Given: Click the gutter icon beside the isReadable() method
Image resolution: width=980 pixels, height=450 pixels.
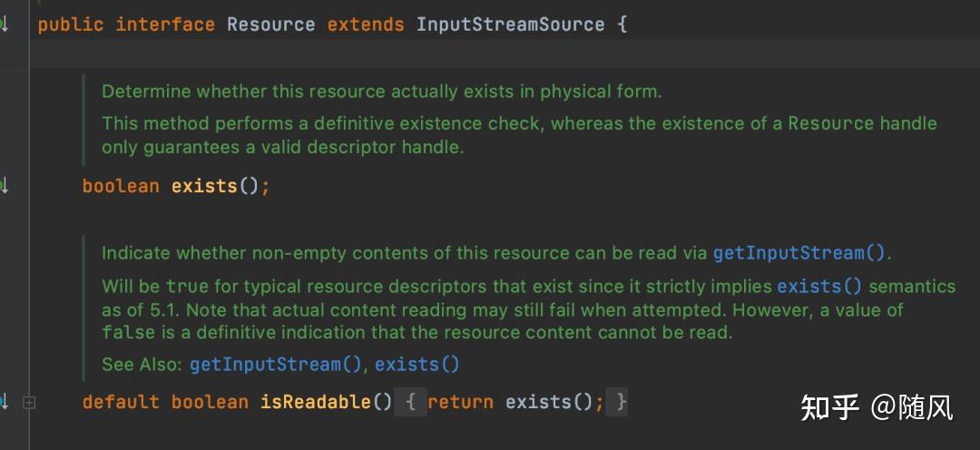Looking at the screenshot, I should [x=4, y=401].
